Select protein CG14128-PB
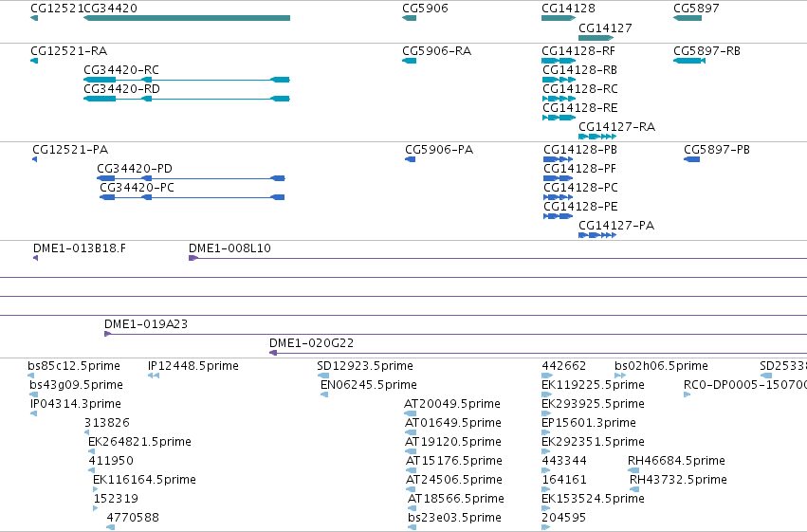 pos(558,159)
